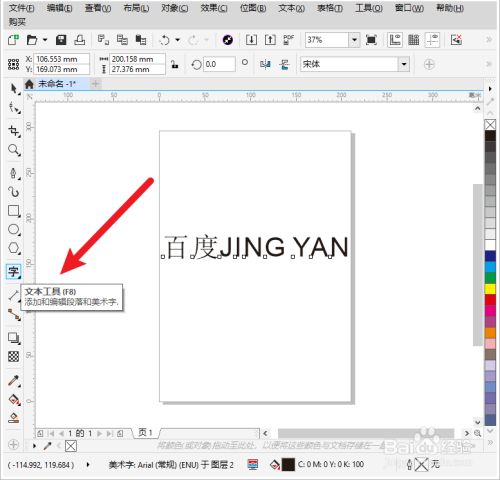Select the Pick tool arrow

pos(14,89)
